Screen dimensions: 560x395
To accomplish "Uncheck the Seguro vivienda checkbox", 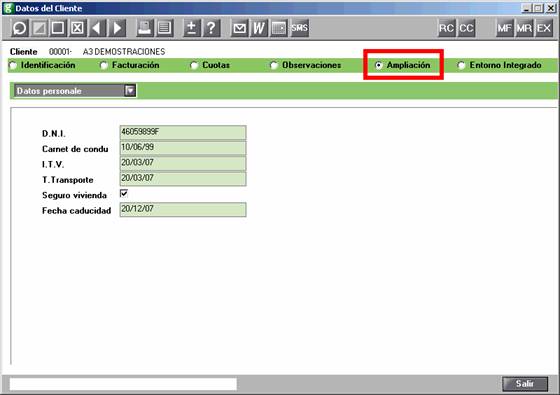I will [x=124, y=194].
